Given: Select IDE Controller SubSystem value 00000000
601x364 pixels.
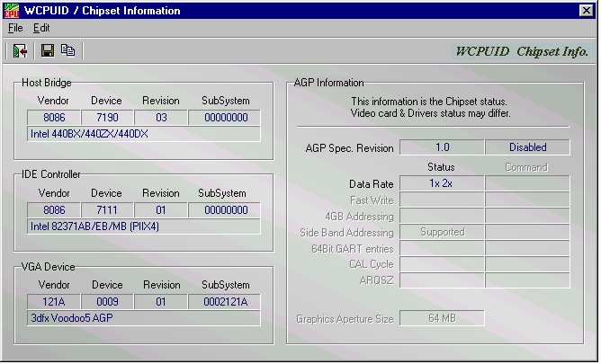Looking at the screenshot, I should [225, 210].
